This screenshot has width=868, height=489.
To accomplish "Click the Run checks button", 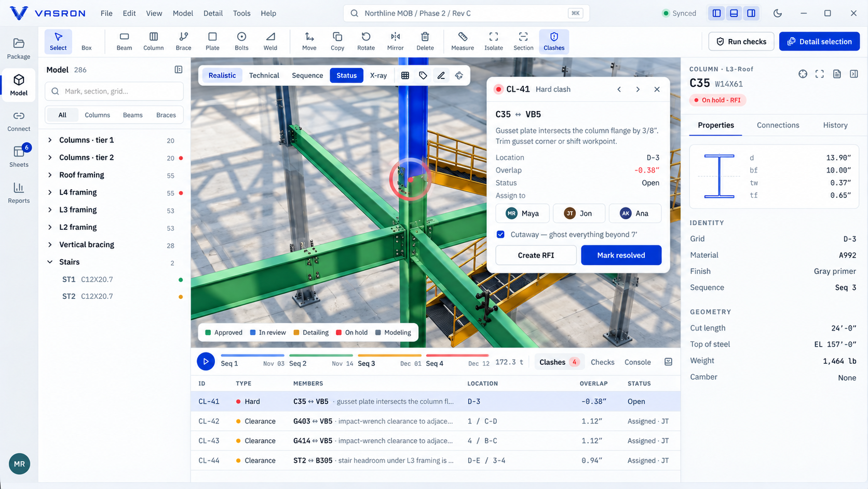I will 741,42.
